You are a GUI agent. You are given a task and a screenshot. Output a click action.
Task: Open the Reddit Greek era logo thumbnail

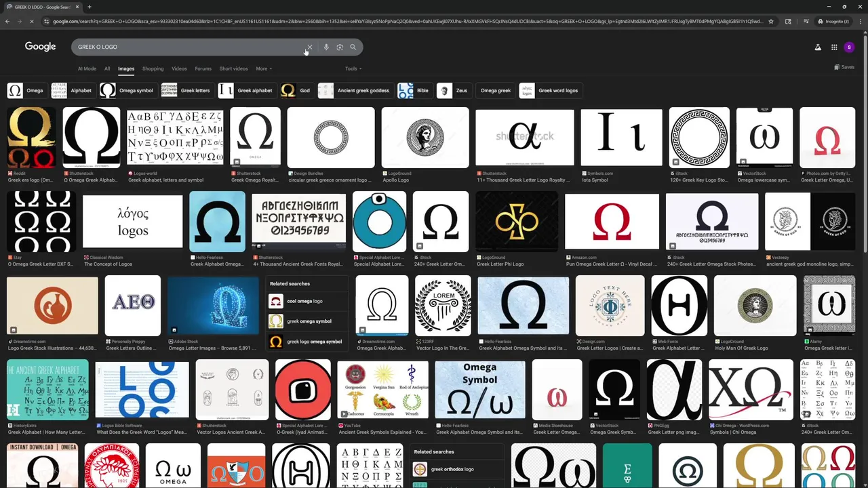(31, 138)
